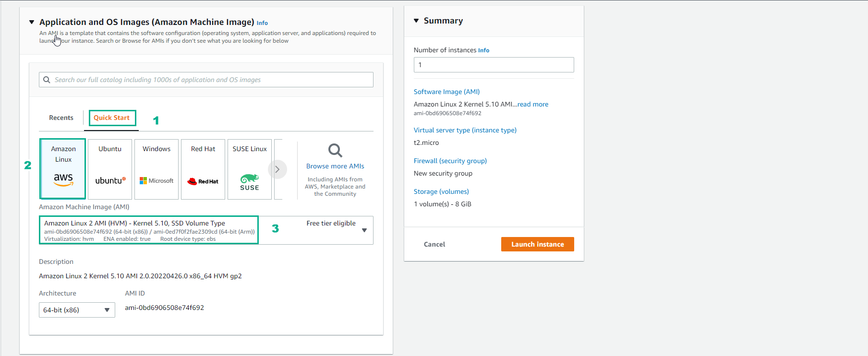Switch to the Quick Start tab

[111, 118]
